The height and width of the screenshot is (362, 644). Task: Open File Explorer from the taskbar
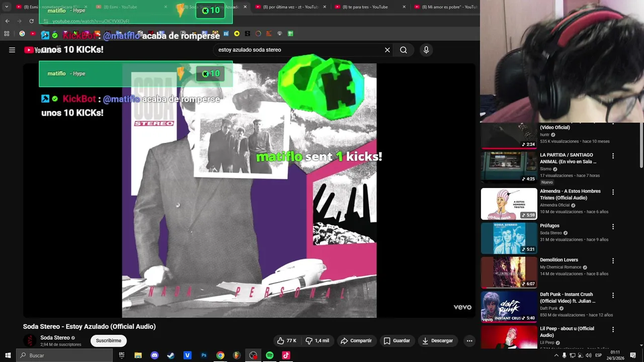pyautogui.click(x=138, y=355)
